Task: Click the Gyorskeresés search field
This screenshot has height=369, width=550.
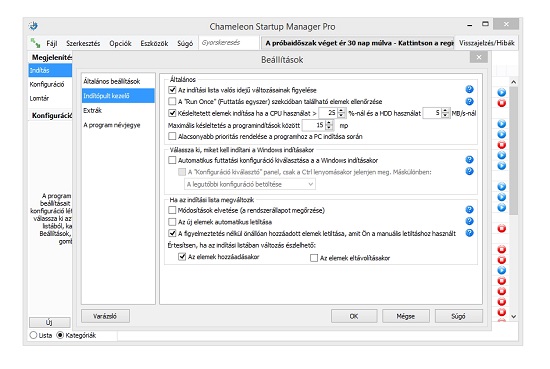Action: coord(229,43)
